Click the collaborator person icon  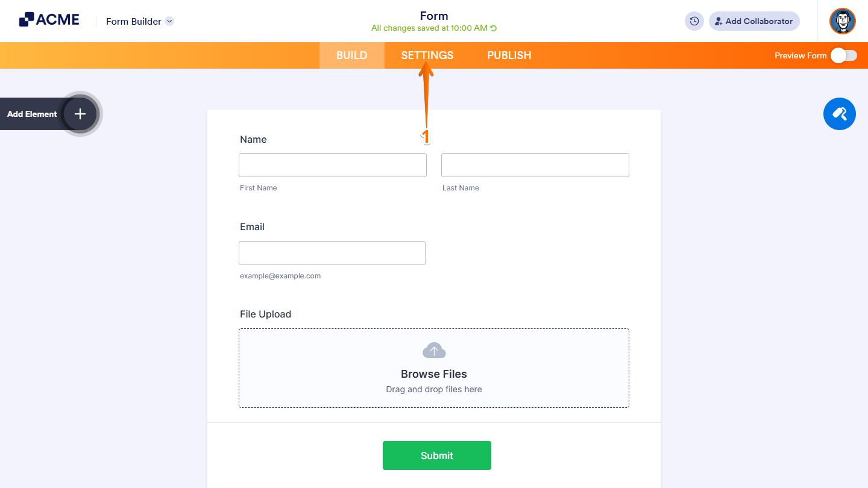718,20
